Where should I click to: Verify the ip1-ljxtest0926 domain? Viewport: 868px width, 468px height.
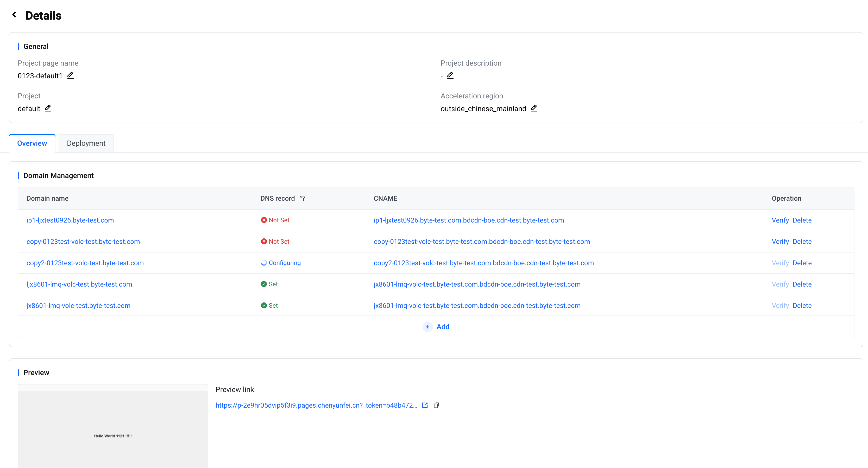pyautogui.click(x=780, y=220)
